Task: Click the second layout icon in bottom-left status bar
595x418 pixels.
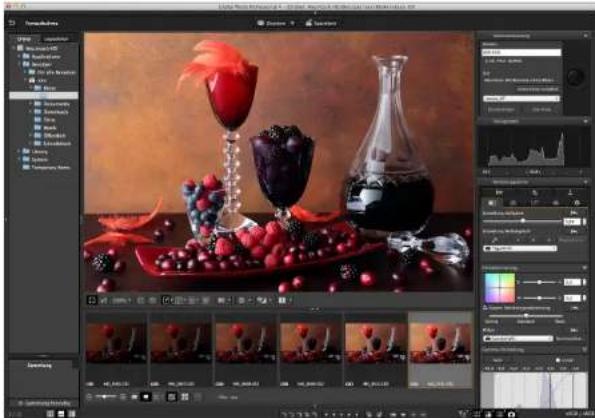Action: (61, 413)
